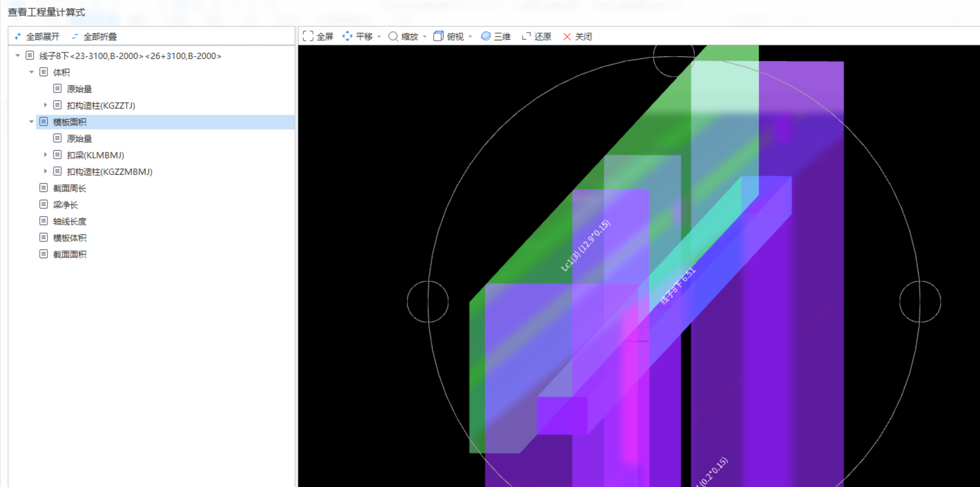Select the 截面面积 item
Viewport: 980px width, 487px height.
point(70,254)
